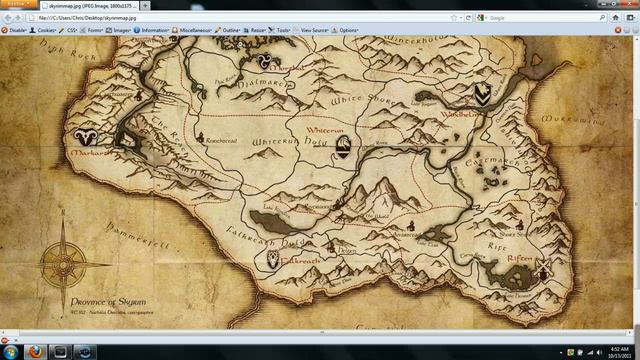Click the Eastmarch region label

[494, 162]
